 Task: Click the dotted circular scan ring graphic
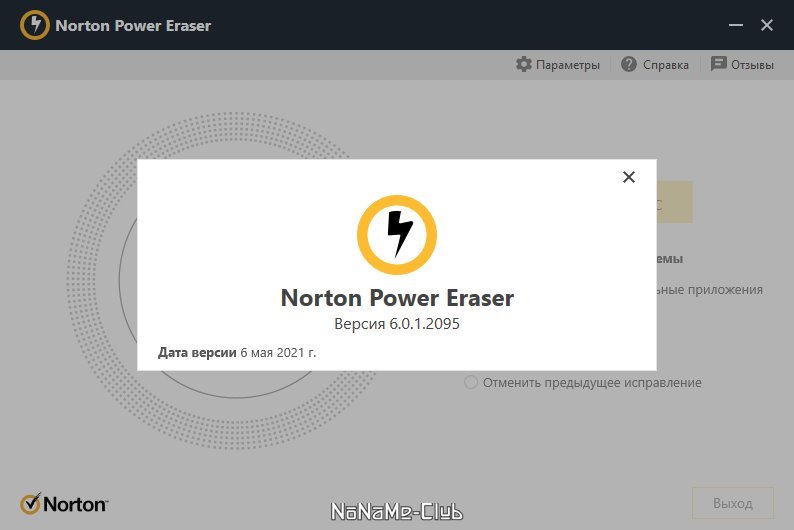(x=101, y=281)
